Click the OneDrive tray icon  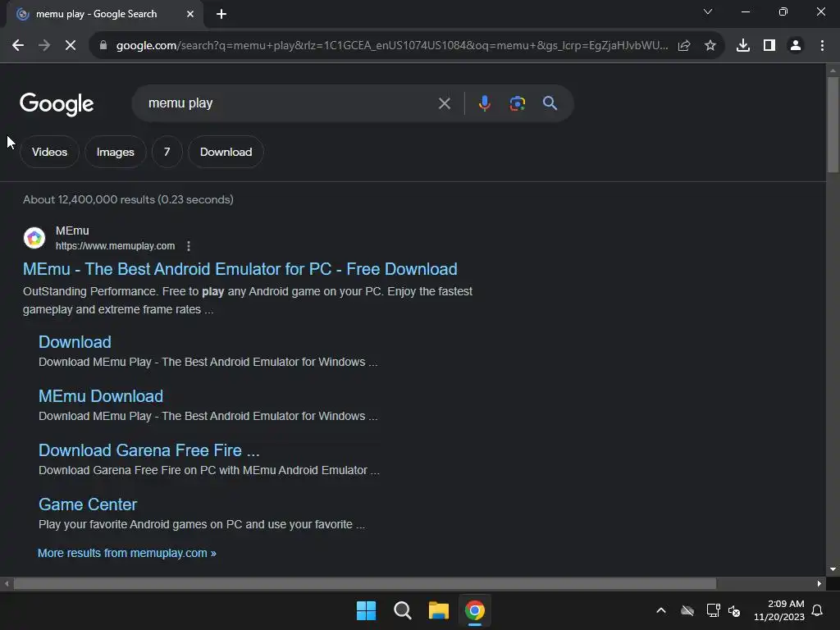pyautogui.click(x=687, y=610)
